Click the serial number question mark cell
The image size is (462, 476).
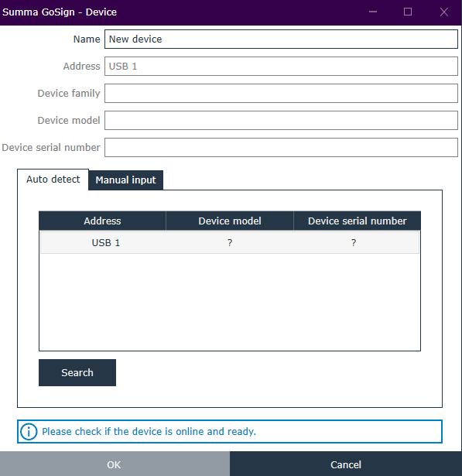[354, 242]
